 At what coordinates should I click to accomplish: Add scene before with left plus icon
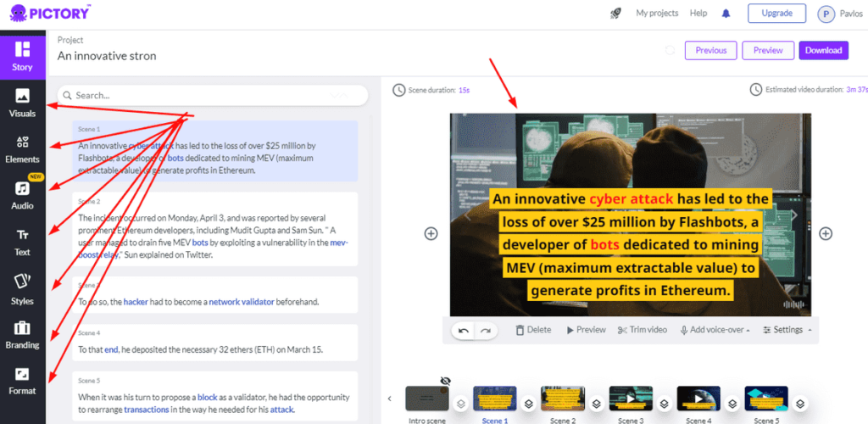click(431, 233)
